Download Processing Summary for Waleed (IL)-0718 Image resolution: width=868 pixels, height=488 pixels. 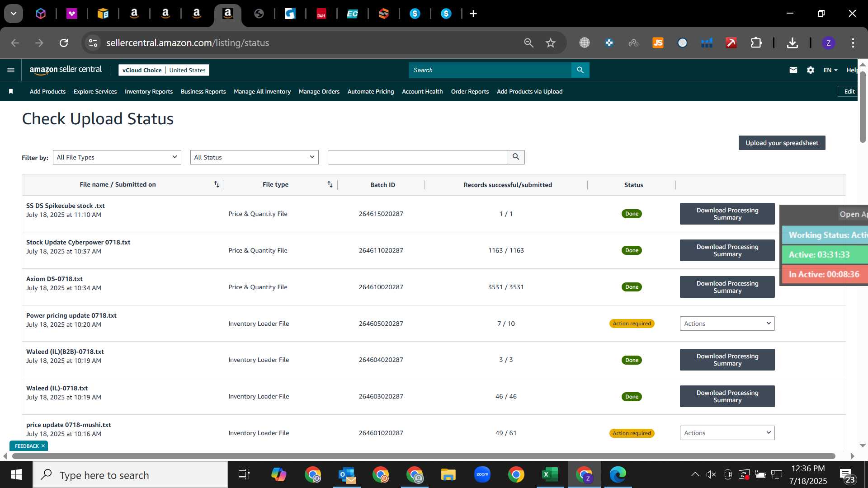(727, 396)
